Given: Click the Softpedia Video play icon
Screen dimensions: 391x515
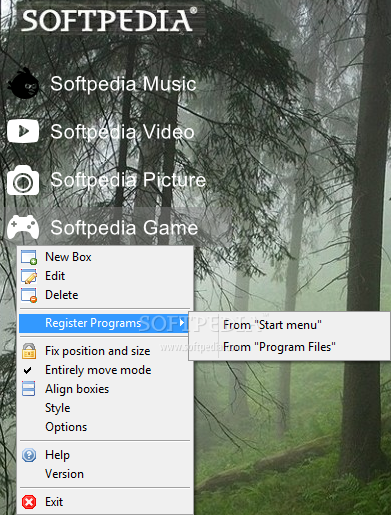Looking at the screenshot, I should [x=23, y=131].
